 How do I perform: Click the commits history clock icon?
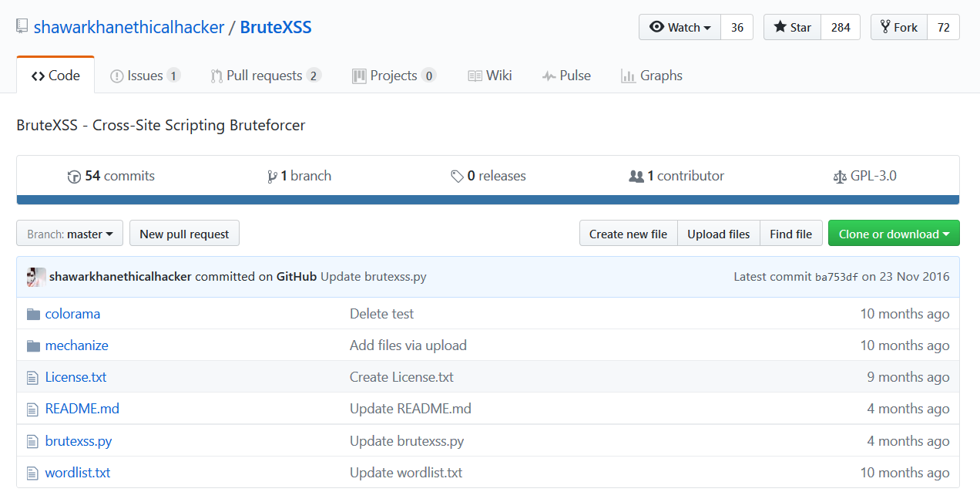pos(74,177)
